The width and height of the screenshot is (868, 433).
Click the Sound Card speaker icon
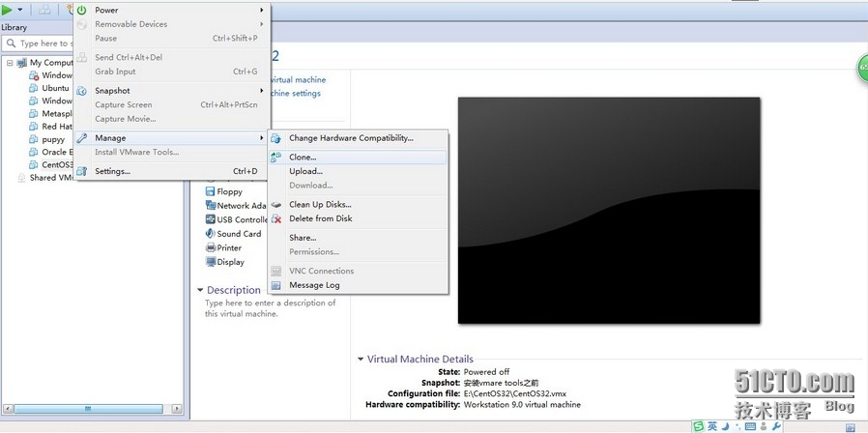(211, 234)
